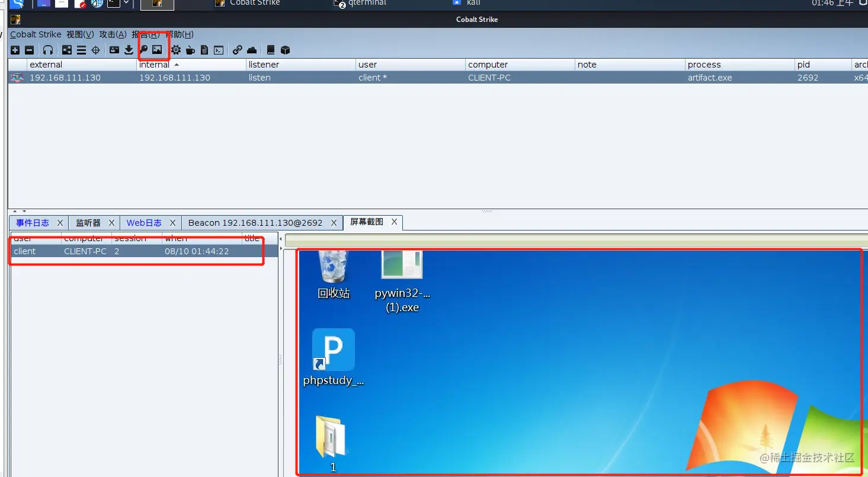Open the 帮助(H) menu
This screenshot has height=477, width=868.
(180, 34)
